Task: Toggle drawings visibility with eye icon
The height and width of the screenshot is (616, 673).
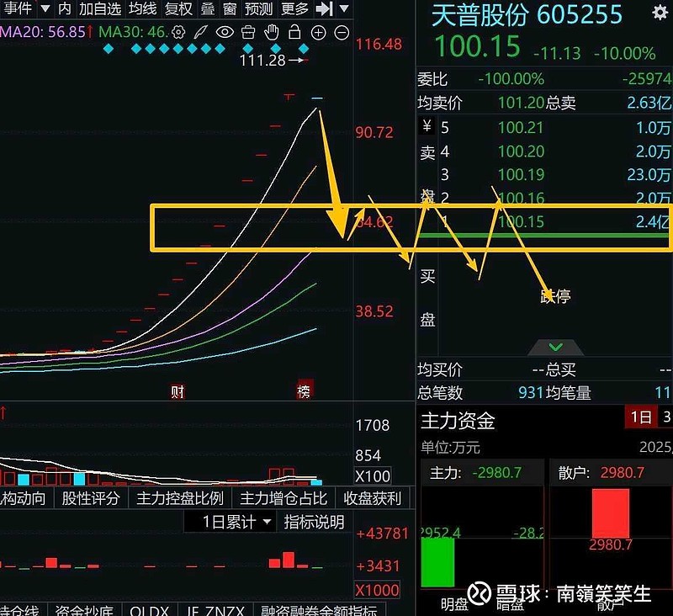Action: pyautogui.click(x=223, y=33)
